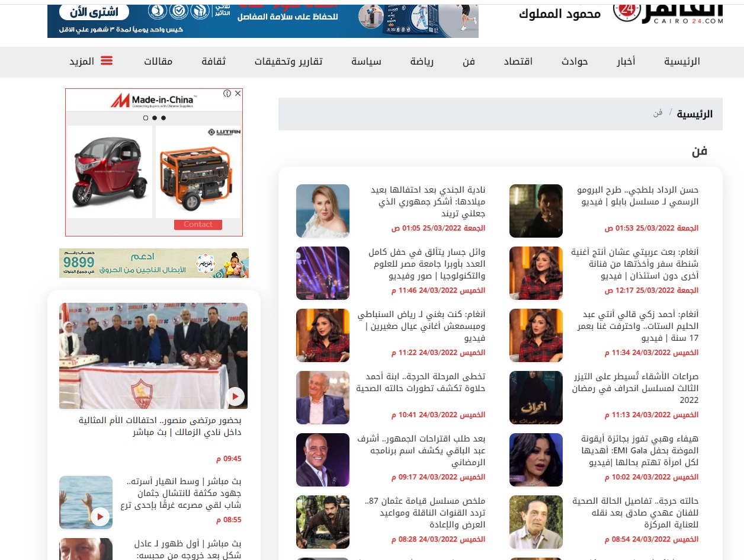Viewport: 744px width, 560px height.
Task: Select the third carousel dot in ad
Action: 163,118
